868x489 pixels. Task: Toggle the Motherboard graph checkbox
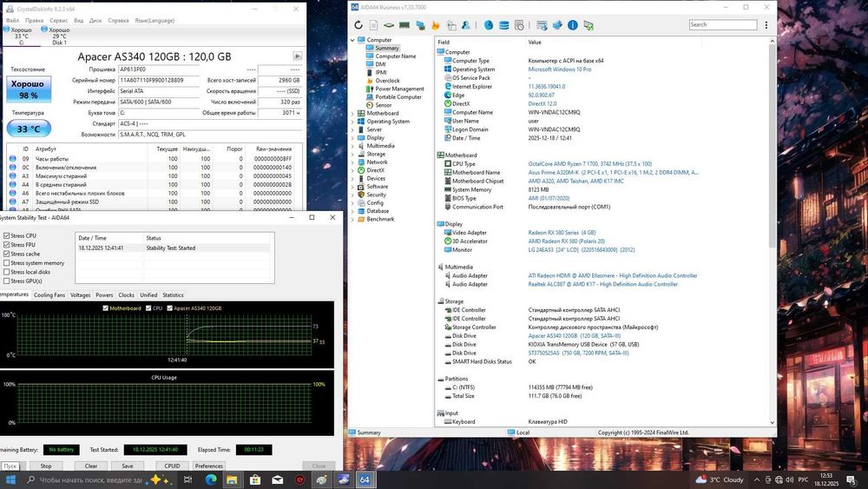point(106,308)
